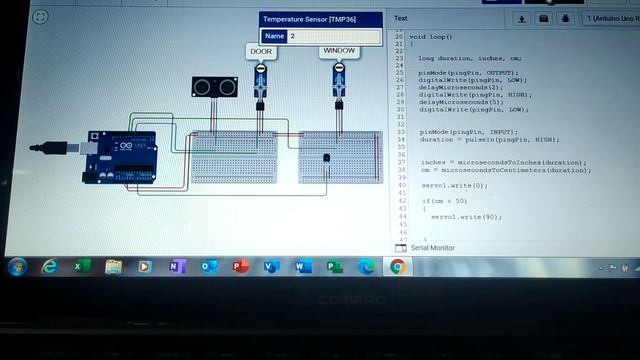The image size is (640, 360).
Task: Click the DOOR label annotation
Action: click(261, 52)
